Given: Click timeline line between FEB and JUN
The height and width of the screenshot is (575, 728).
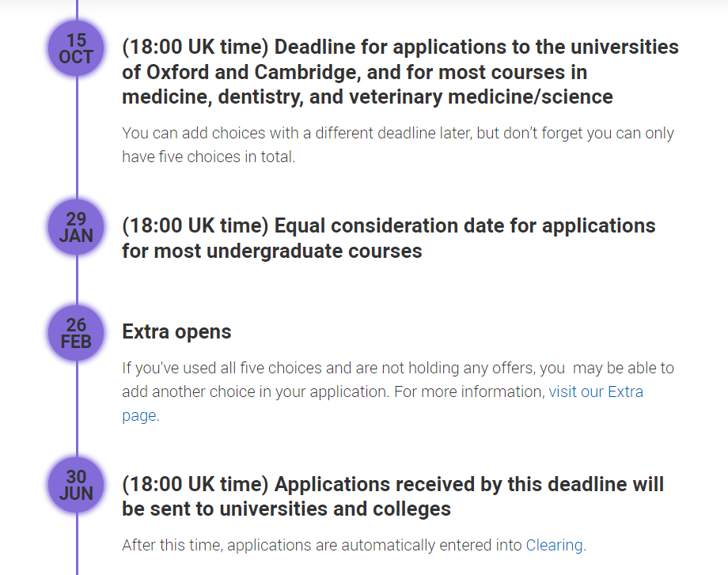Looking at the screenshot, I should (x=77, y=409).
